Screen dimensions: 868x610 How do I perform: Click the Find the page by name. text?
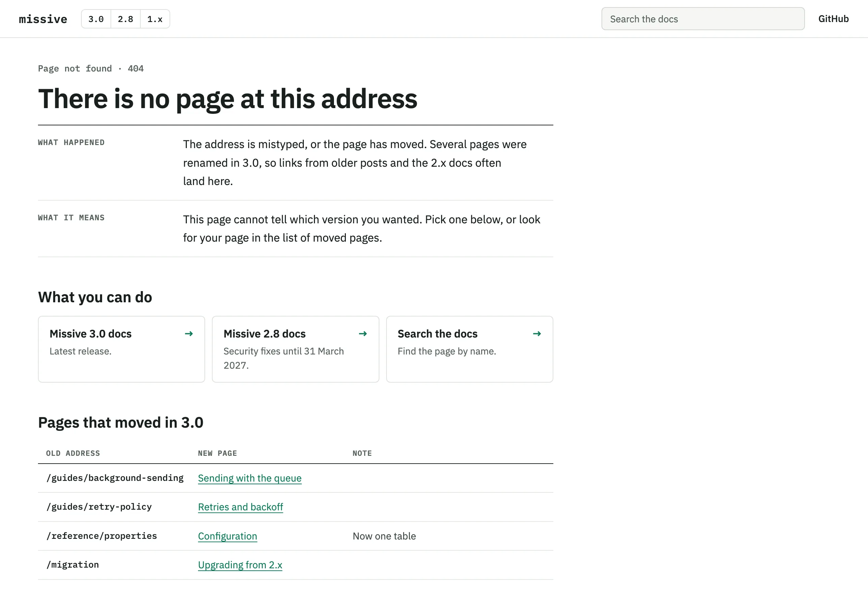coord(447,351)
